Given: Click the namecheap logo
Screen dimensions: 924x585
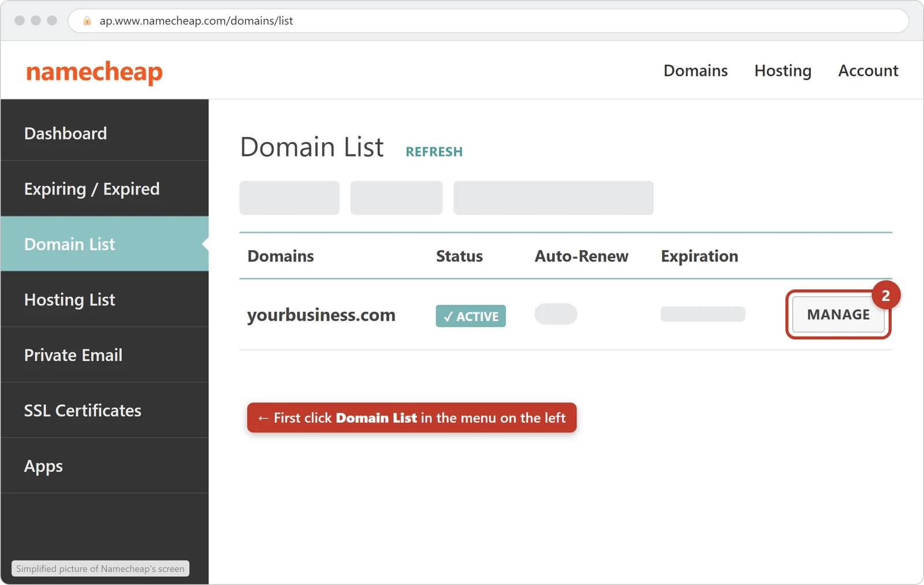Looking at the screenshot, I should tap(94, 72).
